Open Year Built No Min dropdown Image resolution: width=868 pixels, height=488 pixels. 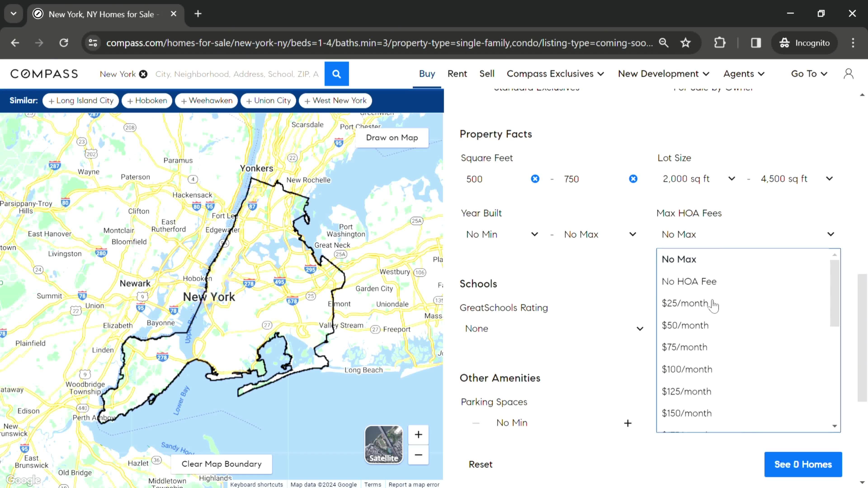click(x=502, y=235)
